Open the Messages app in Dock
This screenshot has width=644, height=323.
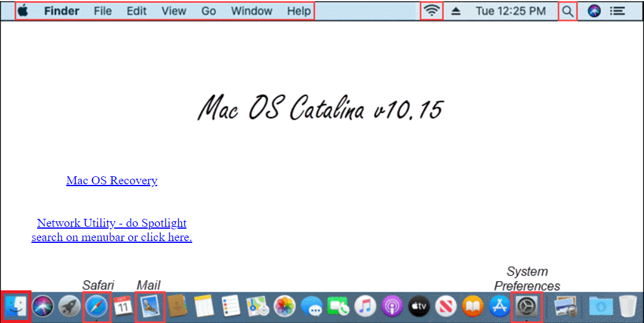(311, 306)
